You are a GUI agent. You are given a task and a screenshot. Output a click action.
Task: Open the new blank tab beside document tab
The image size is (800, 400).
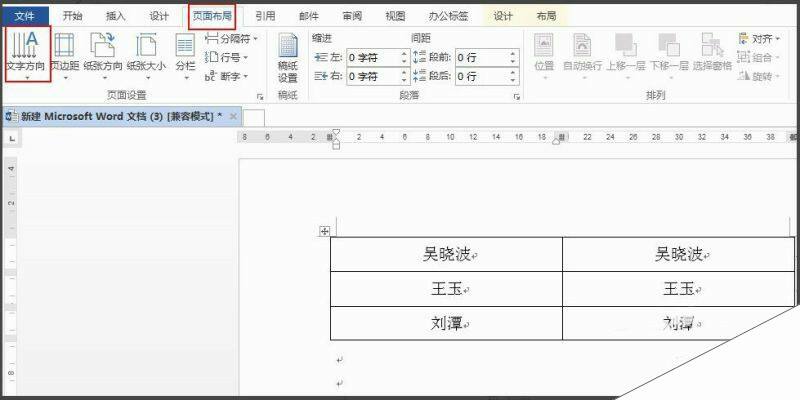[x=254, y=117]
